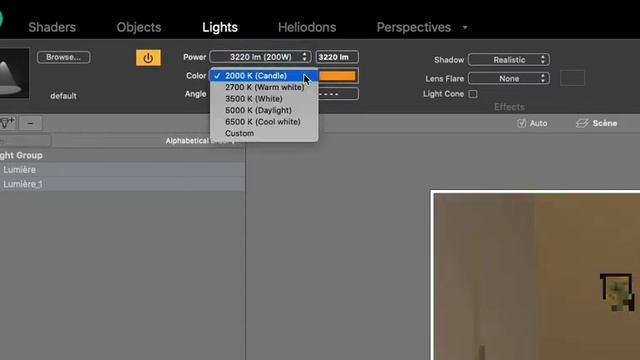The height and width of the screenshot is (360, 640).
Task: Choose 5000 K (Daylight) option
Action: [x=264, y=110]
